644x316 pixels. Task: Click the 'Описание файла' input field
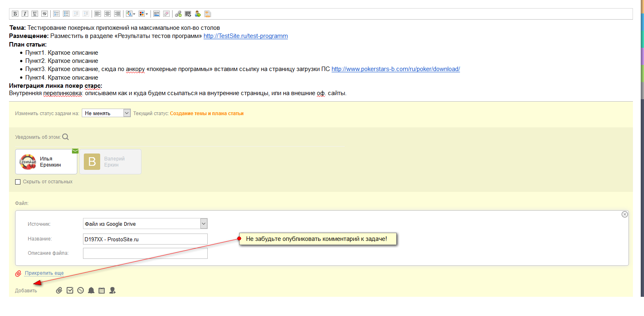click(x=145, y=253)
